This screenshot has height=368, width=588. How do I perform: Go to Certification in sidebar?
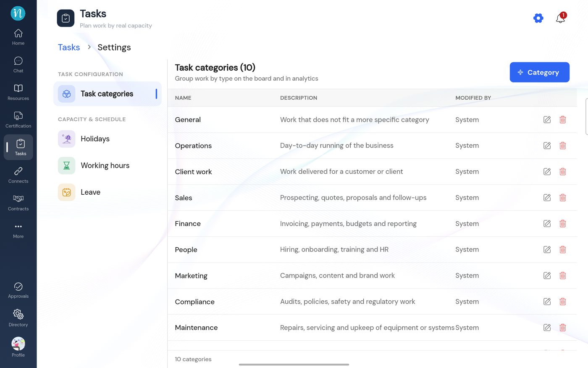point(18,120)
